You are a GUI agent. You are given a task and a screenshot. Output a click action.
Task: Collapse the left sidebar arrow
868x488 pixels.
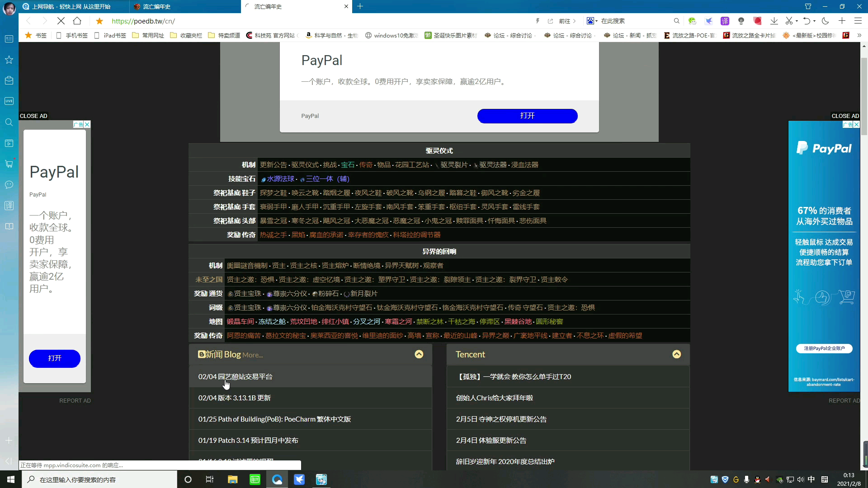(9, 461)
